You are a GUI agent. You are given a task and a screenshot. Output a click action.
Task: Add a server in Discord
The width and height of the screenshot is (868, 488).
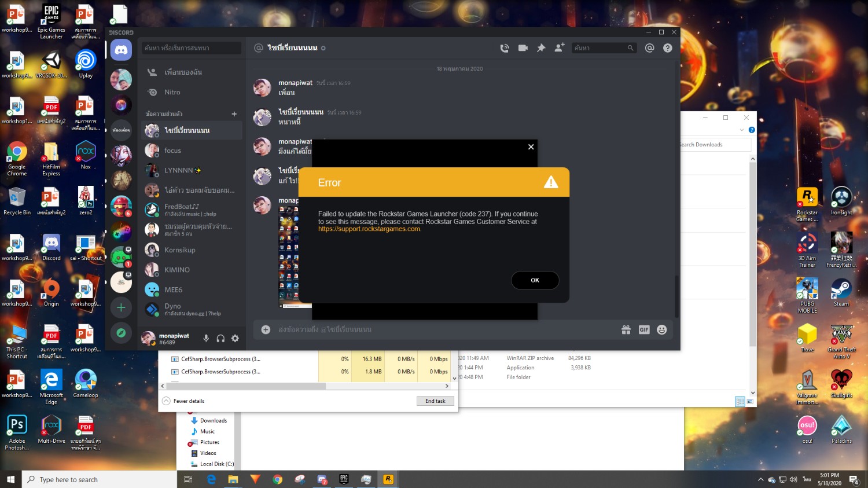(121, 307)
